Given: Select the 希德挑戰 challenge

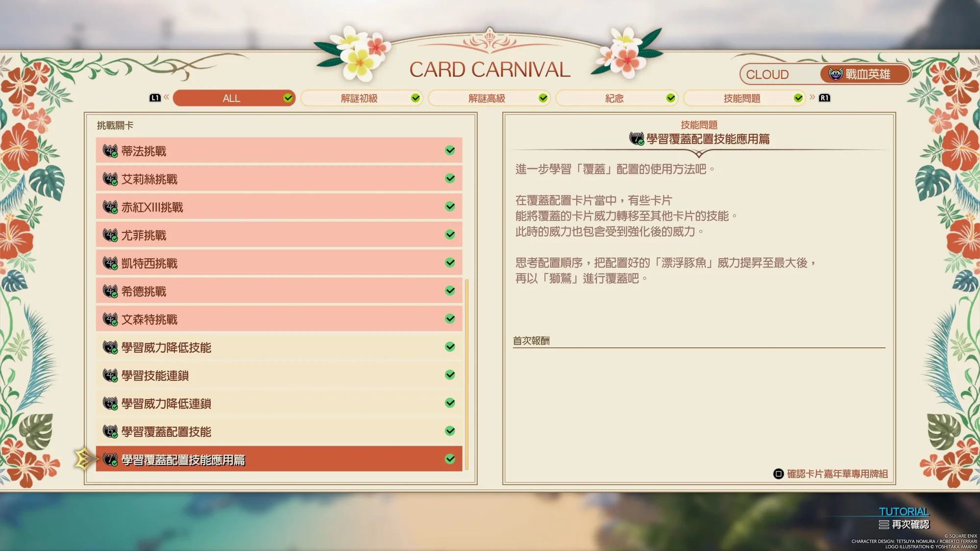Looking at the screenshot, I should [x=279, y=290].
